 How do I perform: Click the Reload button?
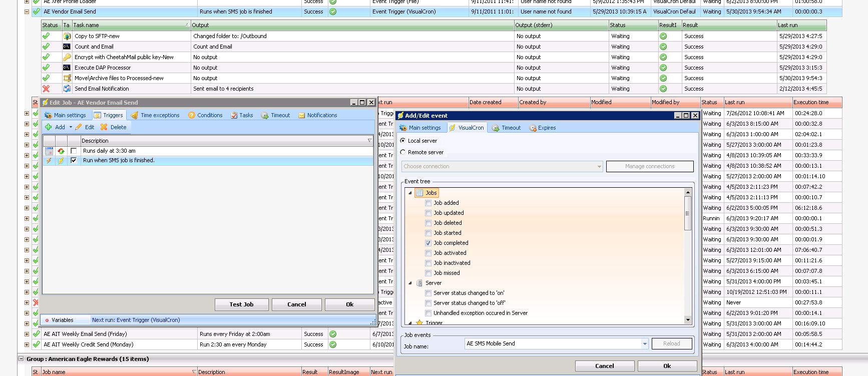click(x=672, y=343)
